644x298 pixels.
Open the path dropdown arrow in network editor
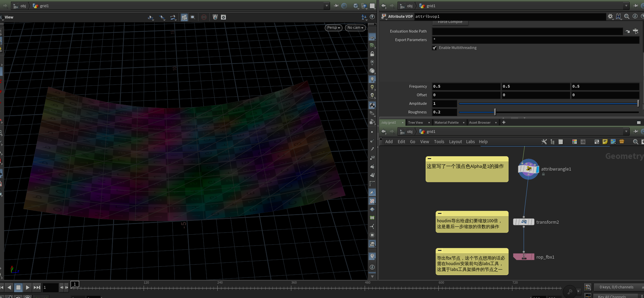[626, 132]
